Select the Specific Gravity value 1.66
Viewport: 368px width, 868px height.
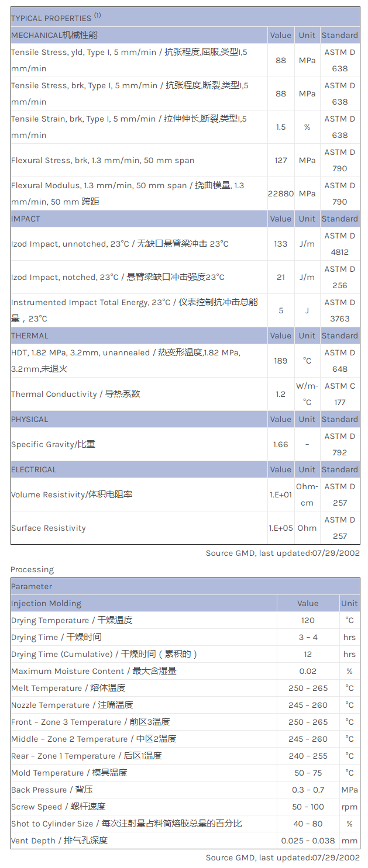pos(281,444)
